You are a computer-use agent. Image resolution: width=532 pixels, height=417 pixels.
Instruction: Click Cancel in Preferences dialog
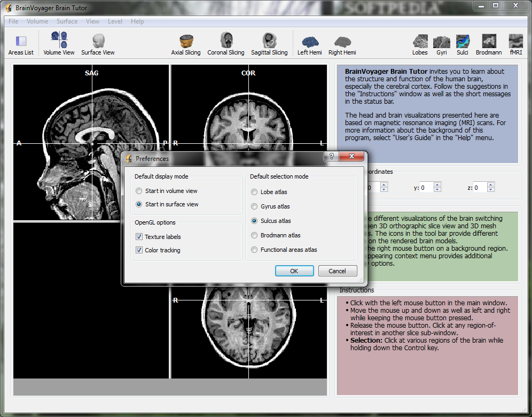(x=337, y=271)
